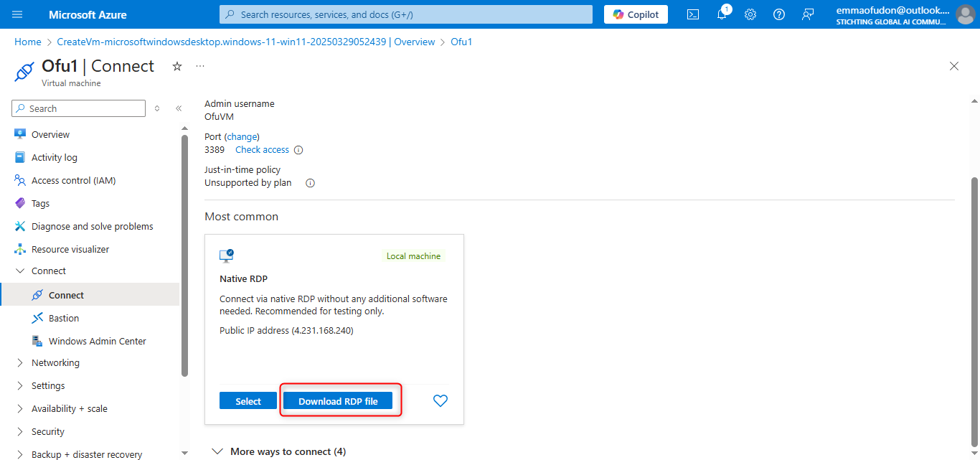Image resolution: width=980 pixels, height=460 pixels.
Task: Open the Azure portal hamburger menu
Action: 17,14
